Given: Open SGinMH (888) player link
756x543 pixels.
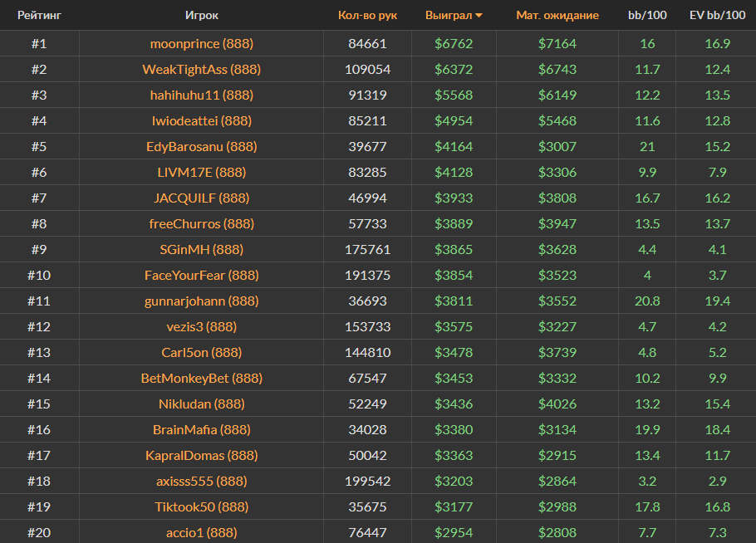Looking at the screenshot, I should (x=202, y=249).
